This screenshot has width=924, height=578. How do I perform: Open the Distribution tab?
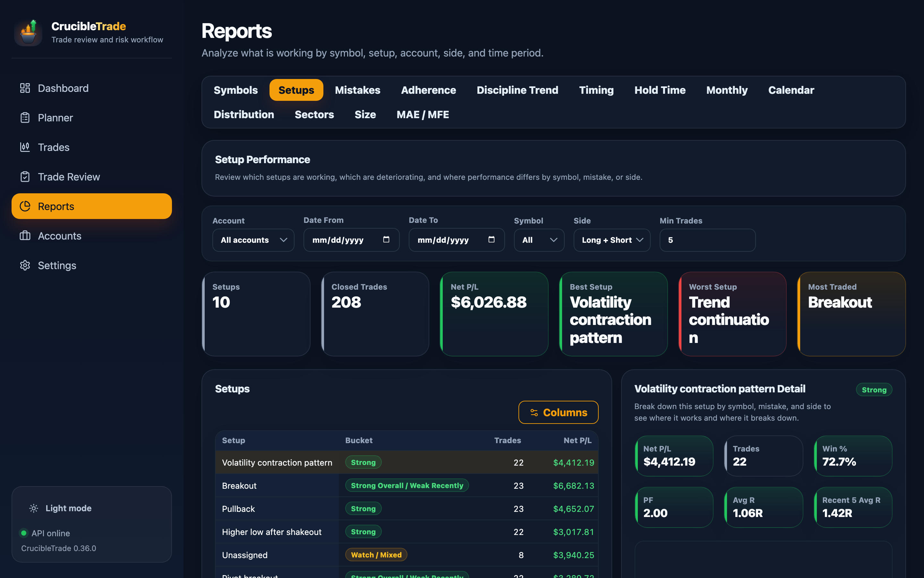[244, 114]
